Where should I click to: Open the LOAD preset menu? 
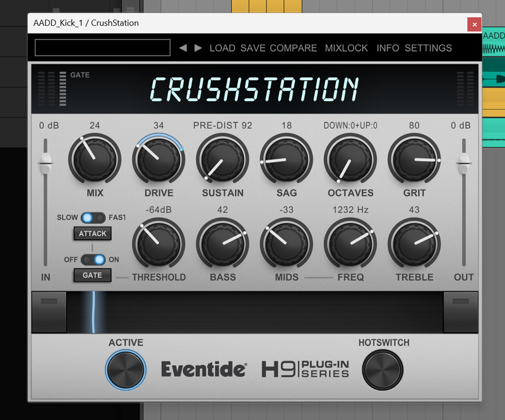click(222, 48)
